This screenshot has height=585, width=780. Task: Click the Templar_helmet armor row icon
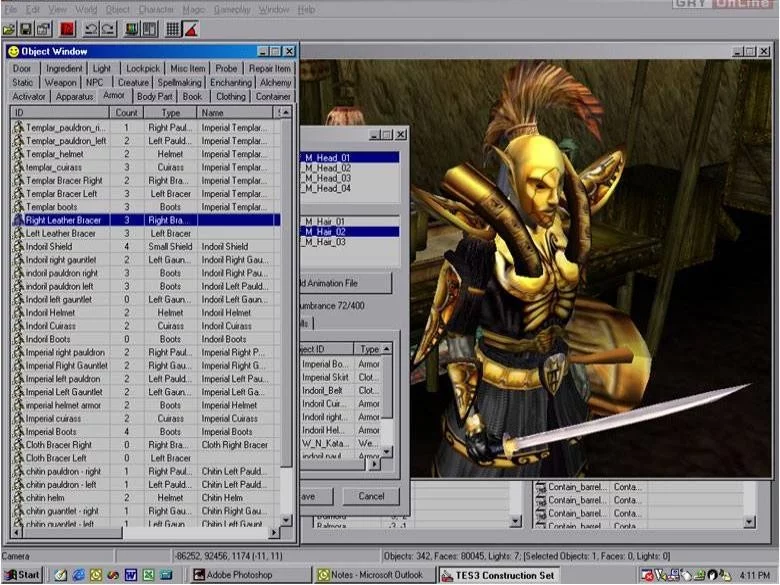[x=18, y=154]
